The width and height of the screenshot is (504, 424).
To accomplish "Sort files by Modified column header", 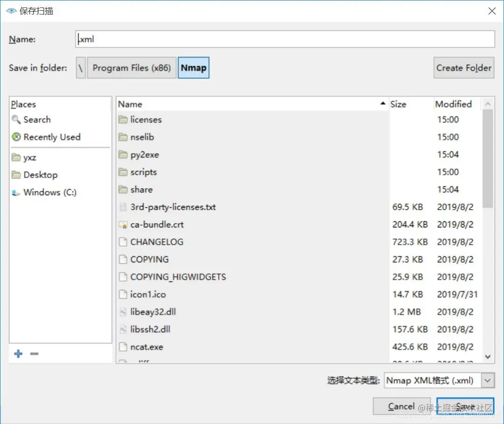I will pos(457,104).
